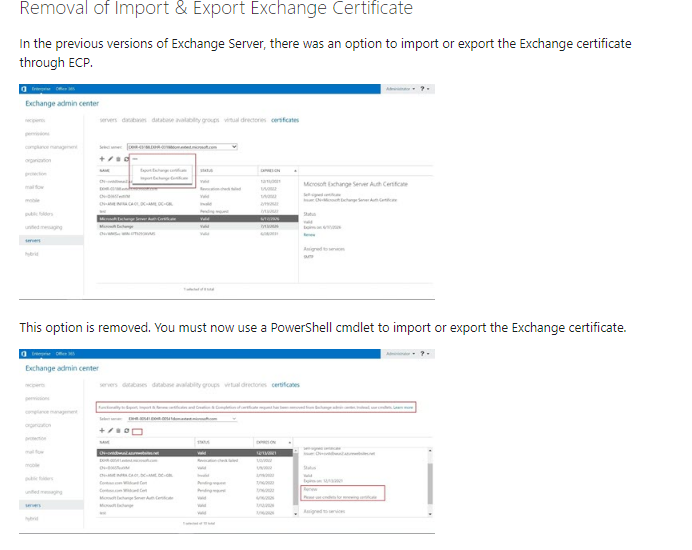692x550 pixels.
Task: Select unified messaging in second screenshot sidebar
Action: point(44,492)
